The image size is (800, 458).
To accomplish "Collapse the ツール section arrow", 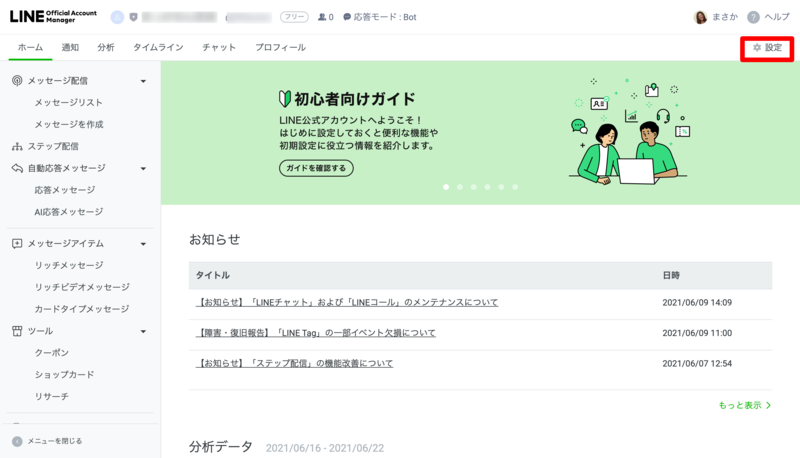I will coord(143,332).
